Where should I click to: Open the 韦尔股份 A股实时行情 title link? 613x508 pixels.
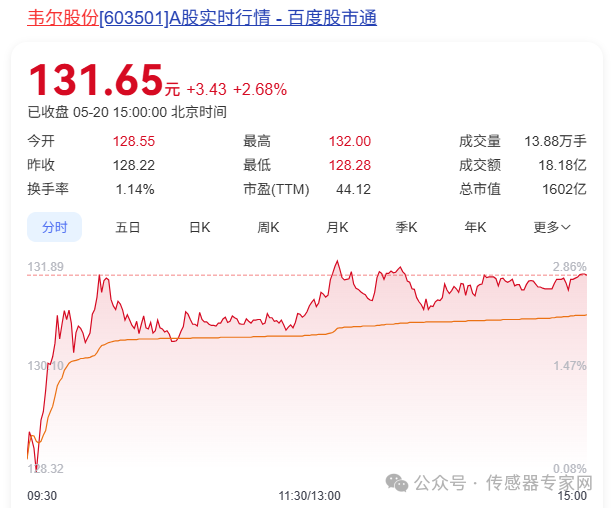pos(201,18)
